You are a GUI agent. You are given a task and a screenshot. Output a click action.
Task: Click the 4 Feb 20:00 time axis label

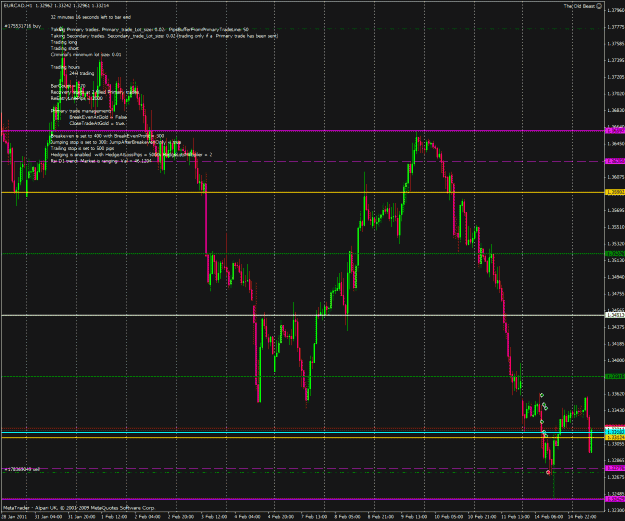tap(281, 517)
